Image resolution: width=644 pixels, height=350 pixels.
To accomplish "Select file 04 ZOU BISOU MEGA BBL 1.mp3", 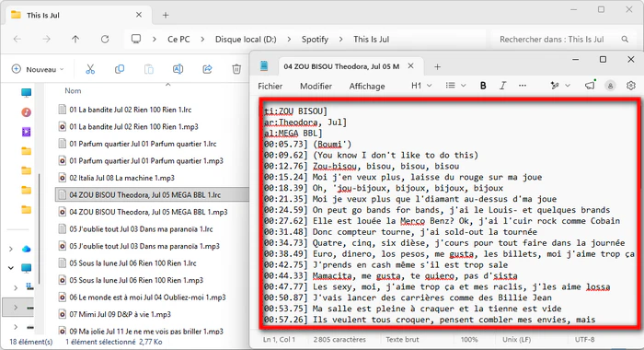I will pos(148,212).
